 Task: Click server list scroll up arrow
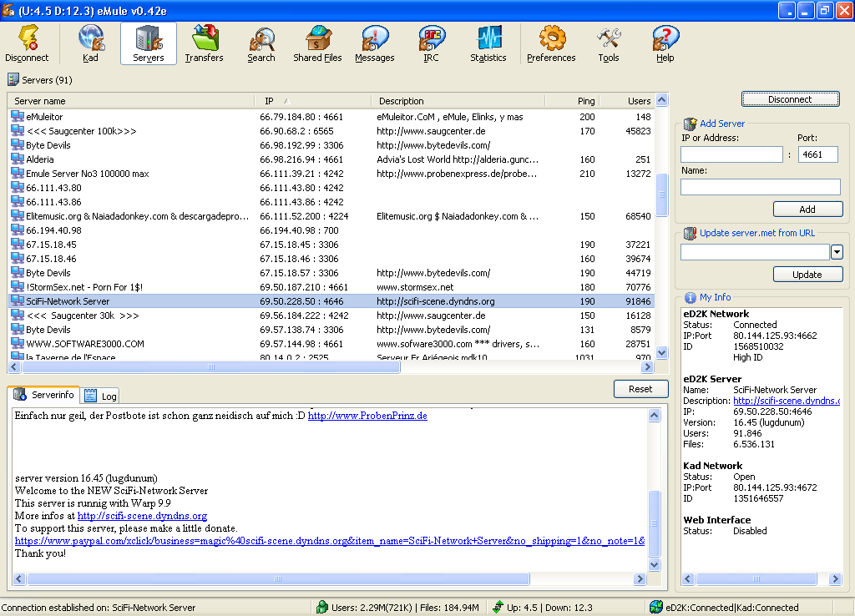(661, 100)
